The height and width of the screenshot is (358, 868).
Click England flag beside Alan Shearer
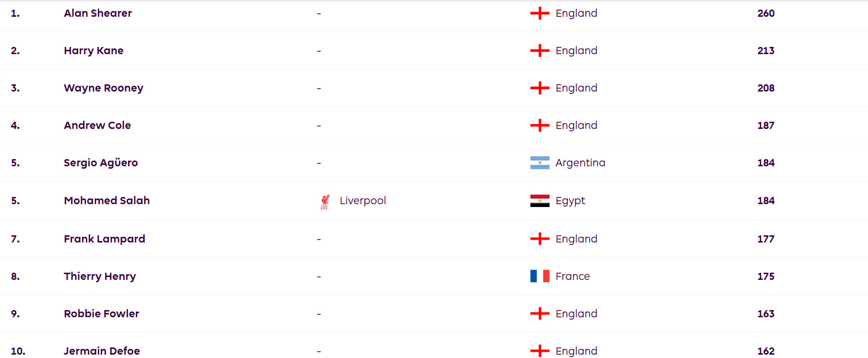click(540, 13)
